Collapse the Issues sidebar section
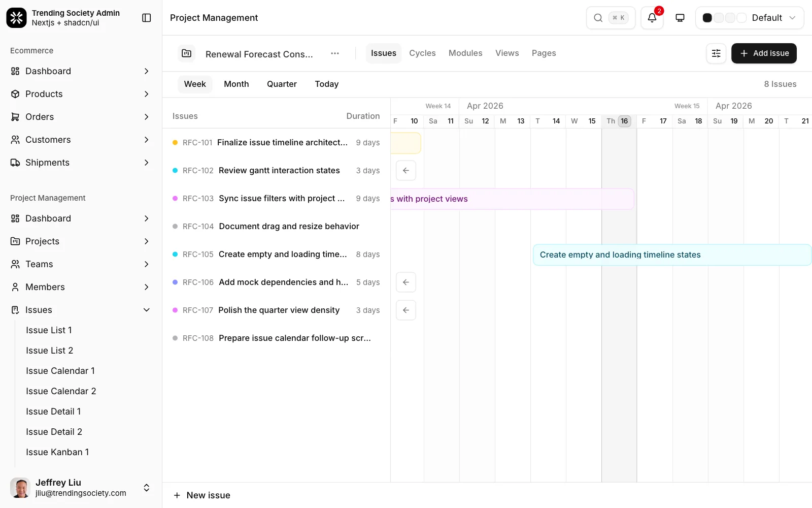Screen dimensions: 812x508 point(146,310)
